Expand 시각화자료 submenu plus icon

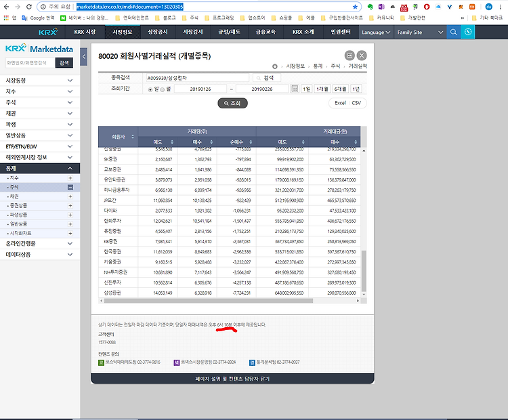click(x=70, y=233)
